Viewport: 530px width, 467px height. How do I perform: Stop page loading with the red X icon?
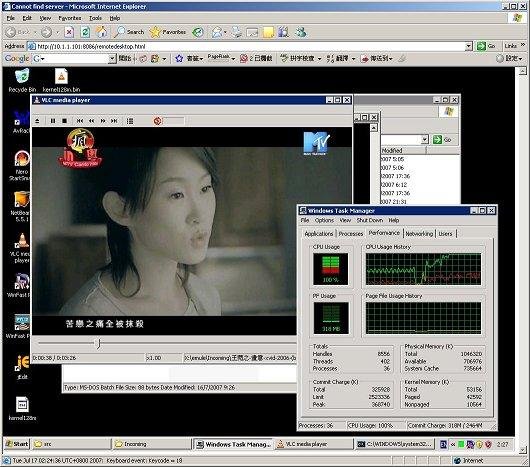(69, 32)
